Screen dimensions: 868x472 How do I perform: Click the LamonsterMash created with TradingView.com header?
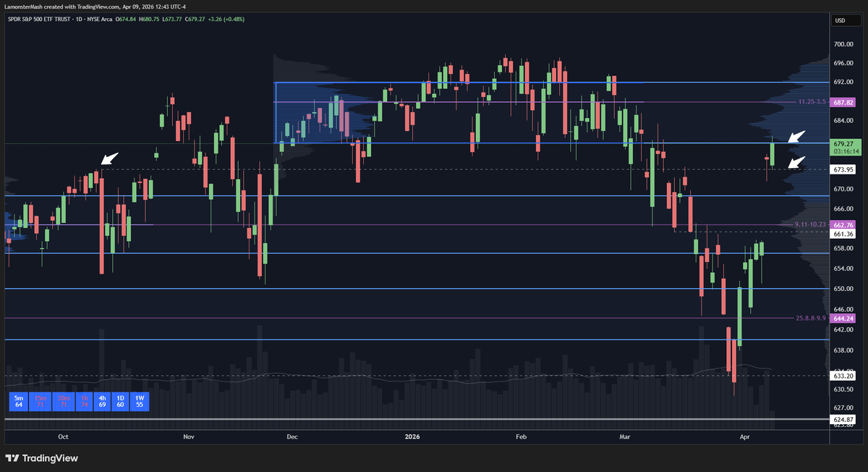click(x=95, y=7)
